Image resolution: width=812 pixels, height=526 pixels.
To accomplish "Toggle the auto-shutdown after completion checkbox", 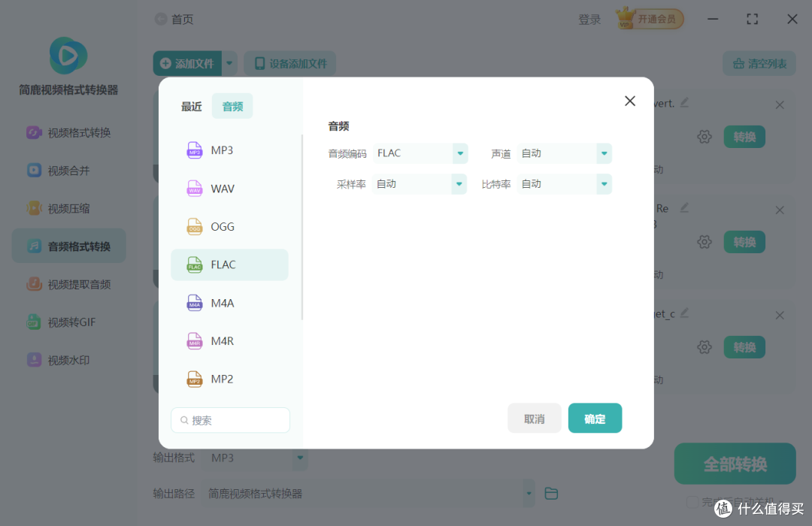I will [x=692, y=502].
